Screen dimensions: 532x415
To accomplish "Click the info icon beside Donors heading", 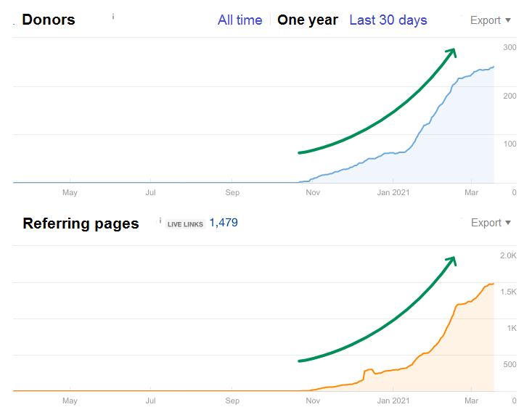I will click(x=113, y=15).
